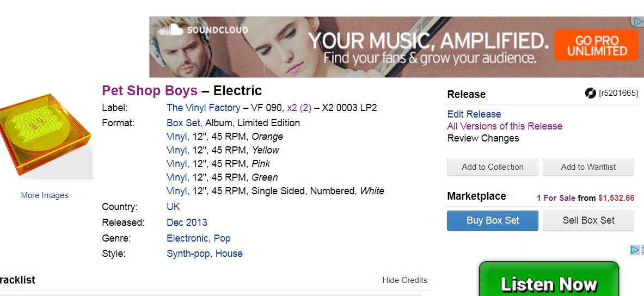Open the Dec 2013 release date link
This screenshot has height=296, width=644.
[x=187, y=223]
